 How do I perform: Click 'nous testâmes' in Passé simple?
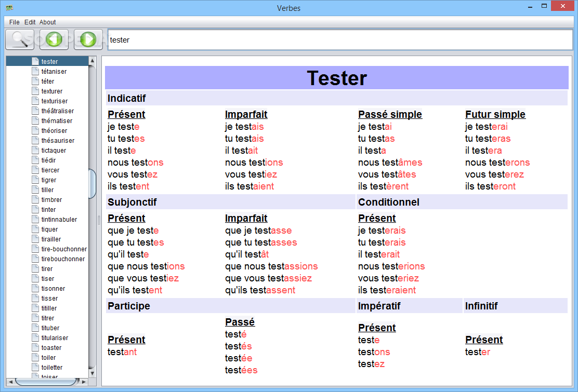tap(390, 163)
